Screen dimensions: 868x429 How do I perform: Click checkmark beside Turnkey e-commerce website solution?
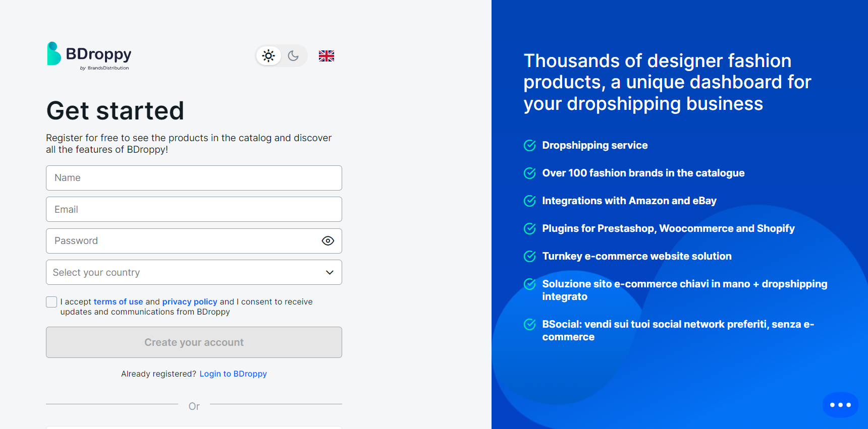click(x=530, y=257)
